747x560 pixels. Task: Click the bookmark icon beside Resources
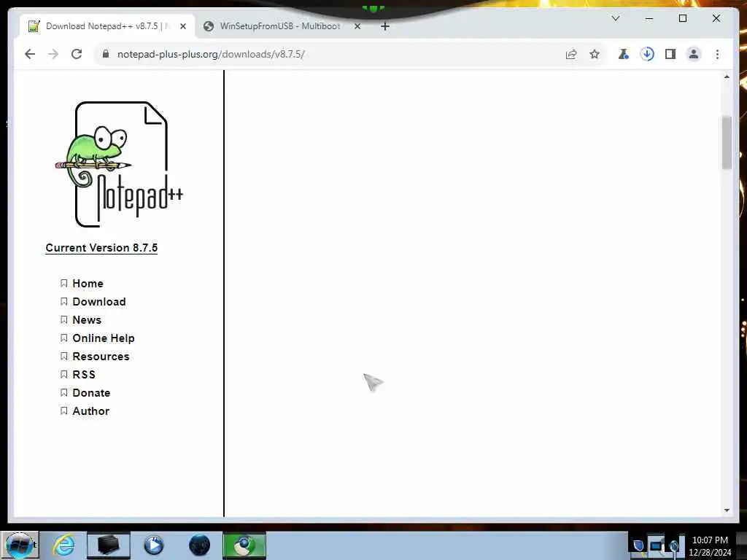pos(64,356)
